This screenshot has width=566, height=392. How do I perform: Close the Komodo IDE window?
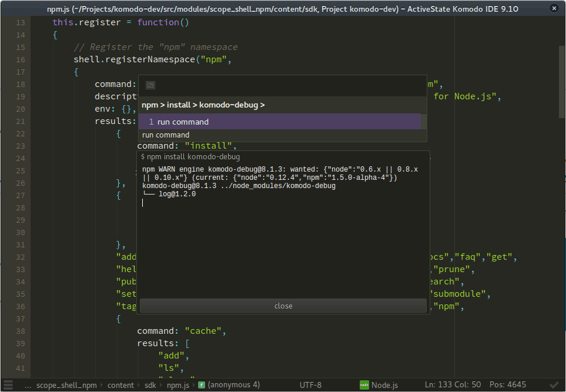click(554, 8)
